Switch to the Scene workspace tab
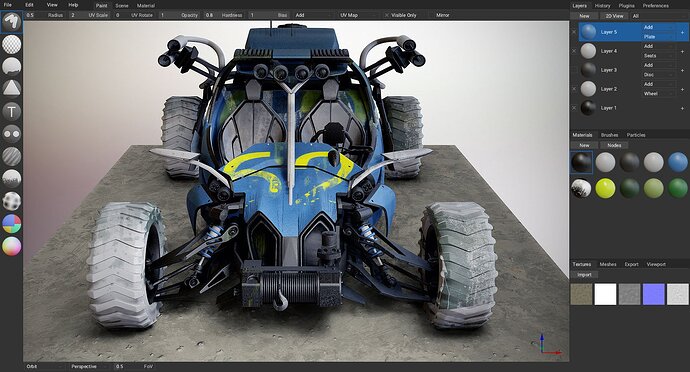 pyautogui.click(x=122, y=6)
